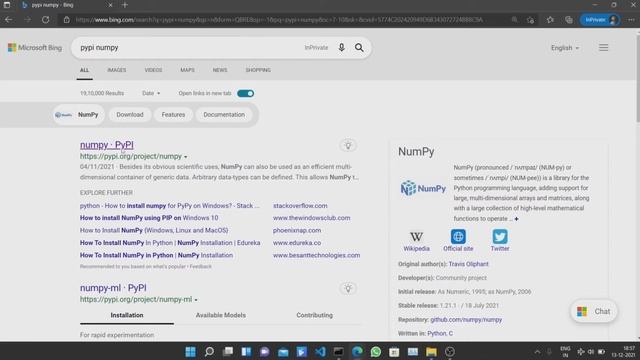Select the ALL search tab
The image size is (640, 360).
[x=84, y=70]
